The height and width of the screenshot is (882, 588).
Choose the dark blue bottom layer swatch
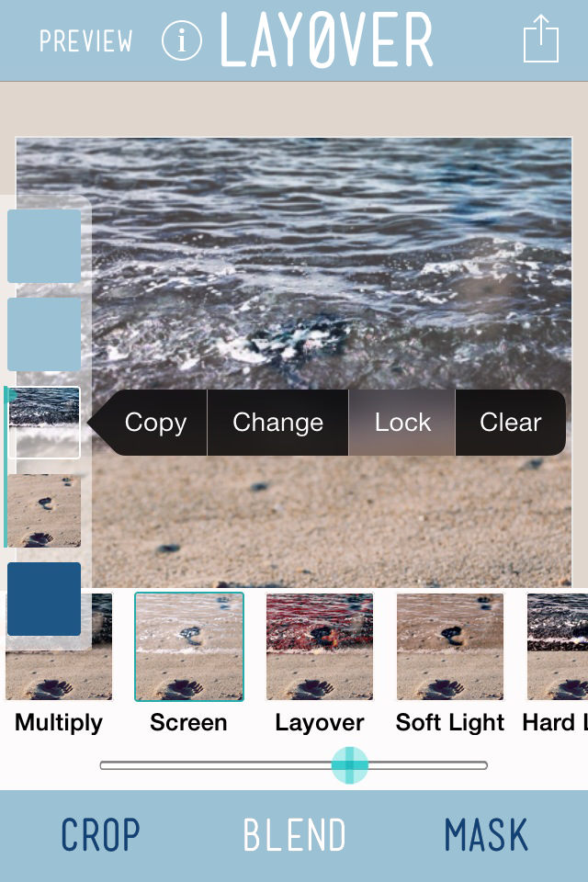tap(44, 598)
